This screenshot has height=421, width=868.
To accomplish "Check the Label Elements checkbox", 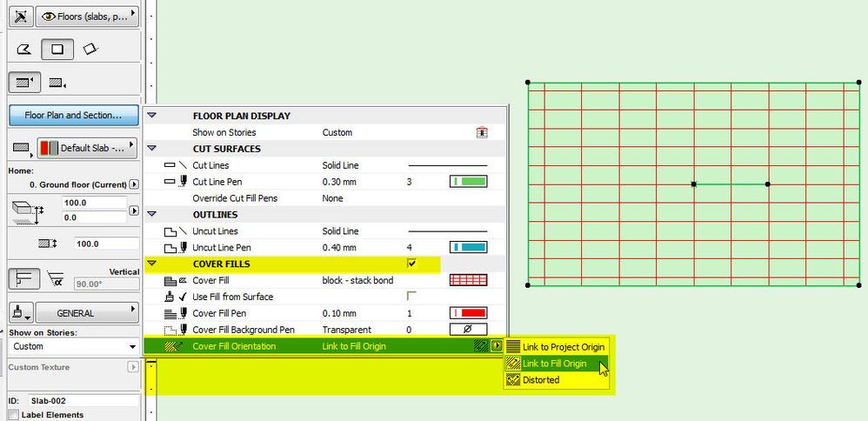I will (x=14, y=415).
